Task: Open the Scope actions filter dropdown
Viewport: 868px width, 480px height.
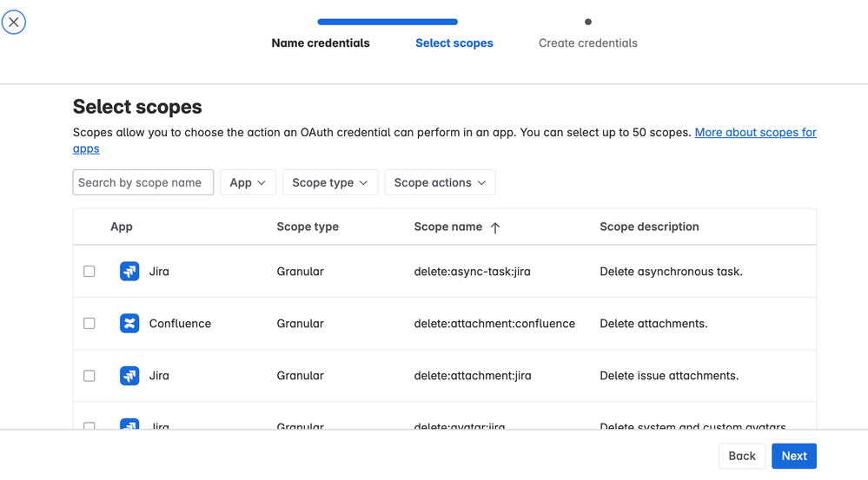Action: point(440,182)
